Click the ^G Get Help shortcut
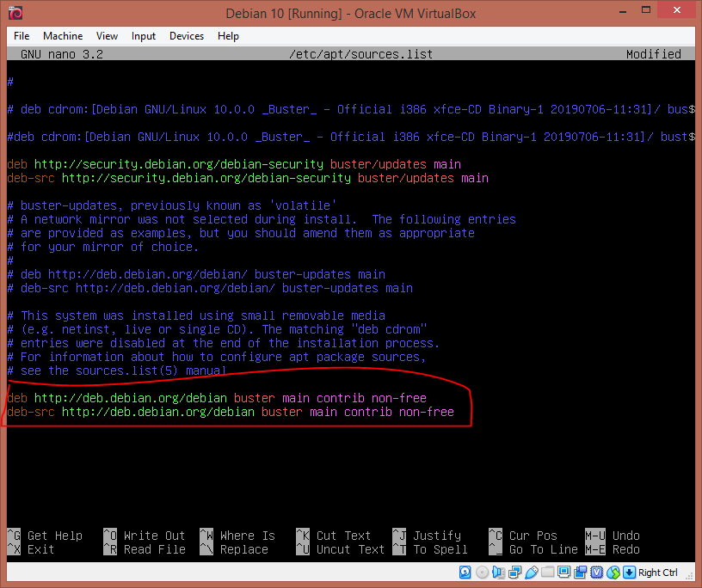 [45, 536]
